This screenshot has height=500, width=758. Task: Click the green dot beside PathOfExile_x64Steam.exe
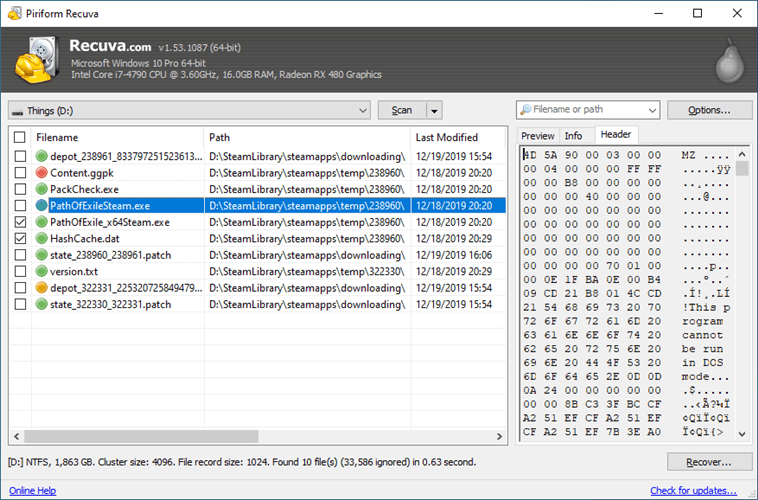point(42,222)
